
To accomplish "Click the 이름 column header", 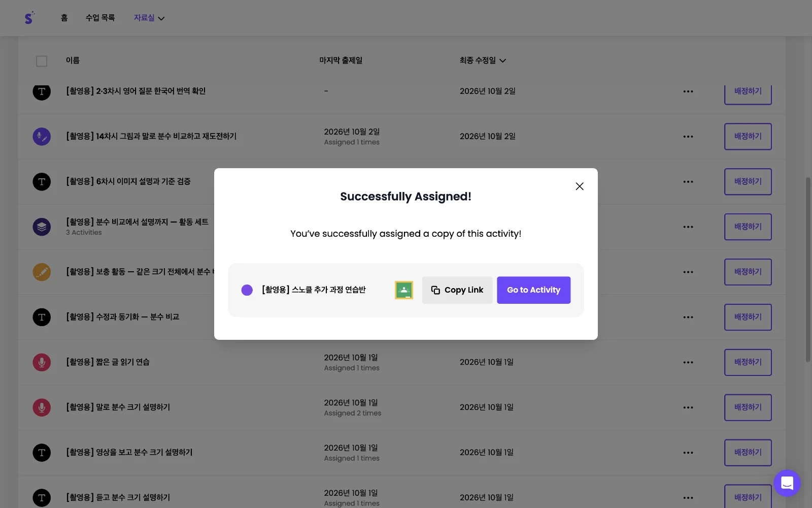I will (x=73, y=60).
